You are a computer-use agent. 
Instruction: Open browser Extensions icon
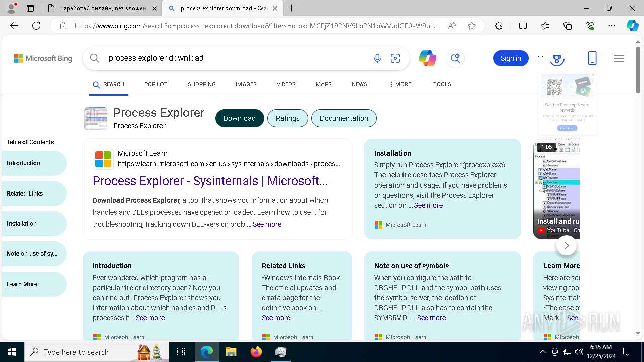pos(499,26)
